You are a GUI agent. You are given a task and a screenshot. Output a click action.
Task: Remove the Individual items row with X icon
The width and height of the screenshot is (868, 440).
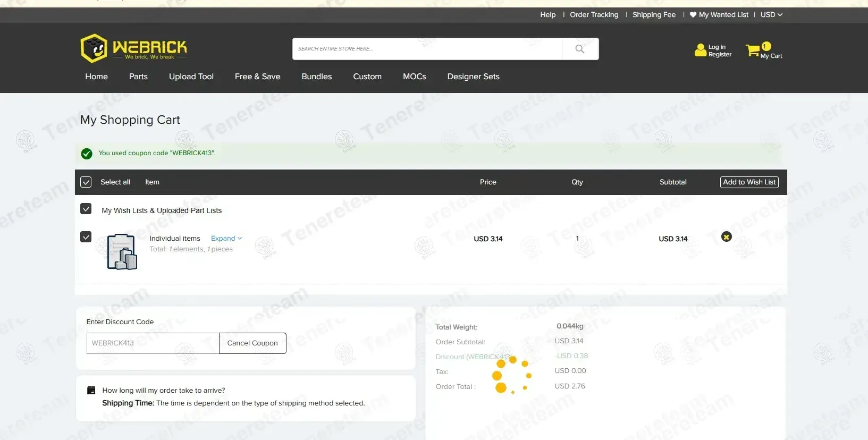pyautogui.click(x=726, y=237)
